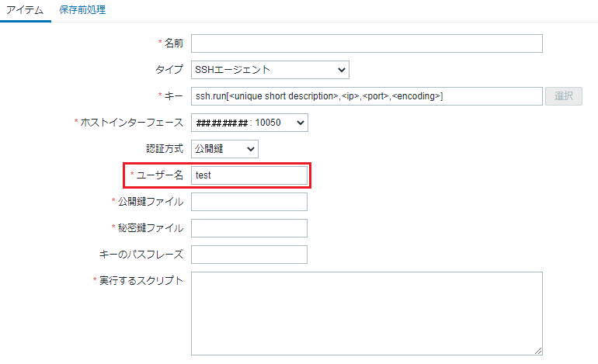The width and height of the screenshot is (598, 364).
Task: Click the ユーザー名 field containing test
Action: (249, 175)
